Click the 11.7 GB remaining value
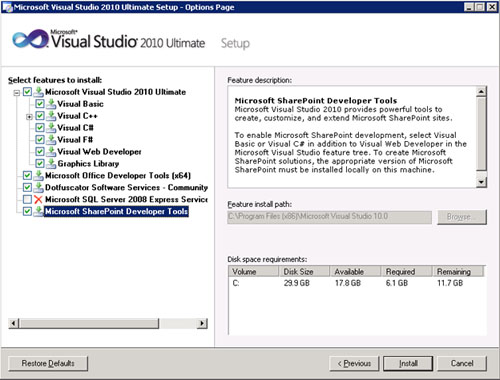This screenshot has height=380, width=500. (450, 283)
